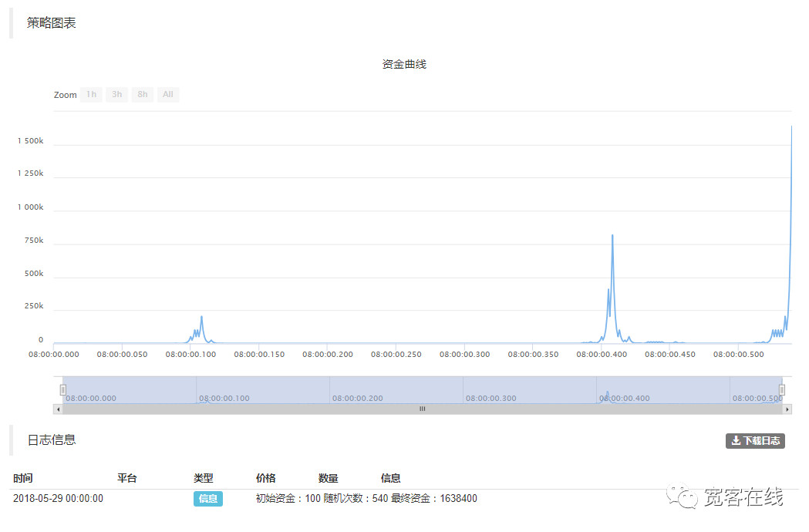Click the small peak near 08:00:00.100
Screen dimensions: 809x532
point(201,317)
